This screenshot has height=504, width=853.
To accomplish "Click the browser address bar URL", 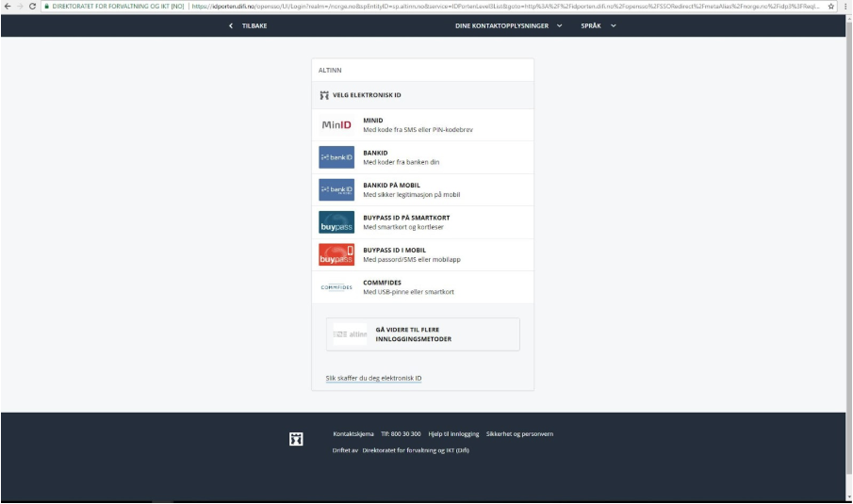I will coord(506,6).
